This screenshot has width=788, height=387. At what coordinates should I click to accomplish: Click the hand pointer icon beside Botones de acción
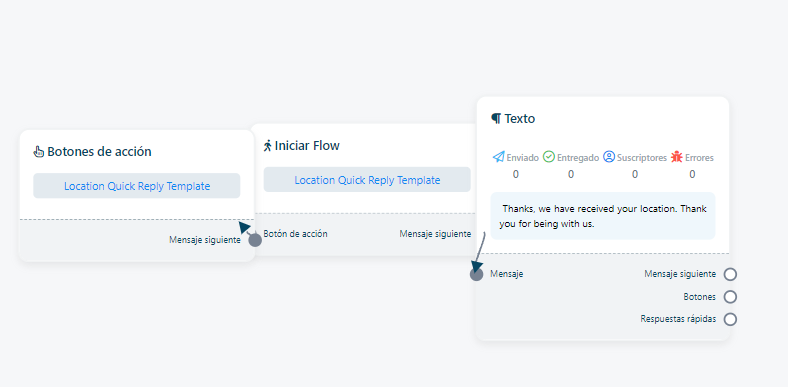39,152
